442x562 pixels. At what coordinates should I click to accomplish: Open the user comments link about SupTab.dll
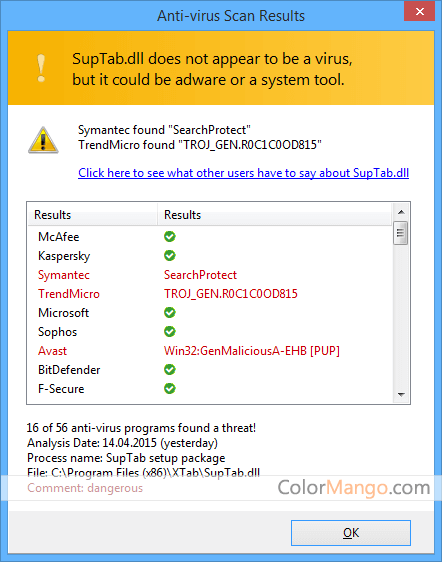click(x=243, y=173)
